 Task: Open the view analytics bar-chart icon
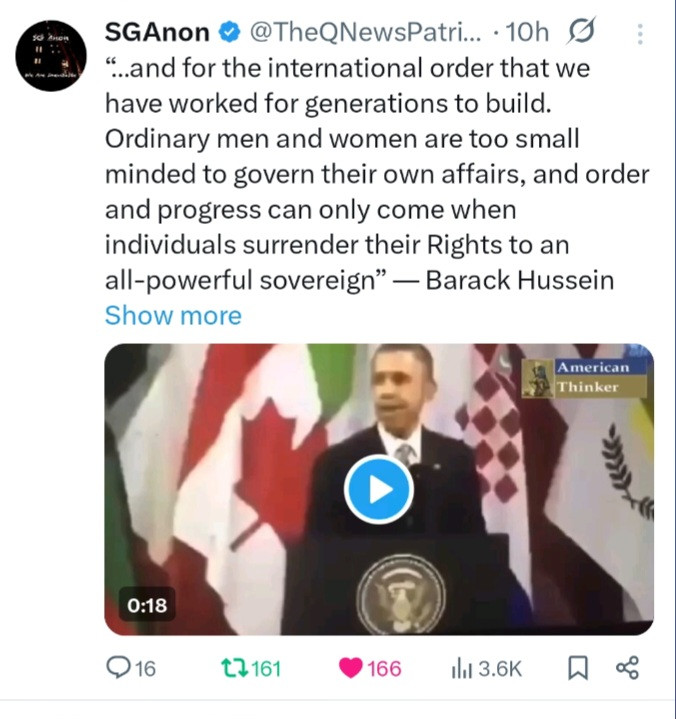pyautogui.click(x=461, y=669)
